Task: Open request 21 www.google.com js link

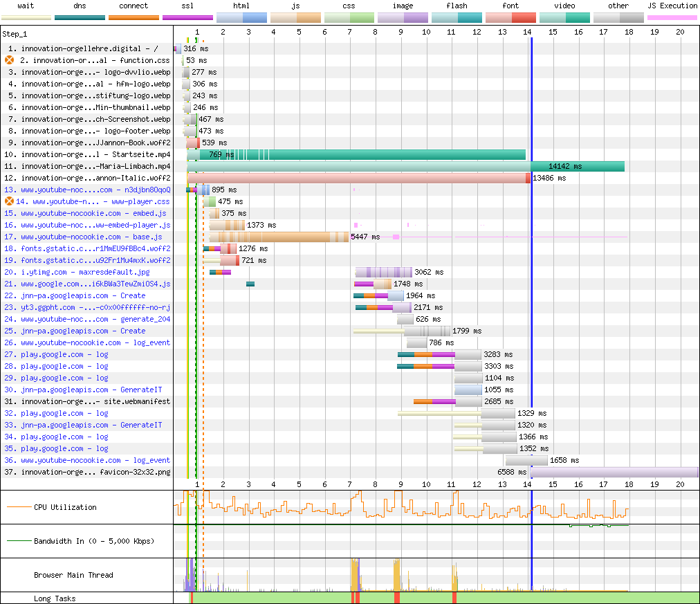Action: pos(87,284)
